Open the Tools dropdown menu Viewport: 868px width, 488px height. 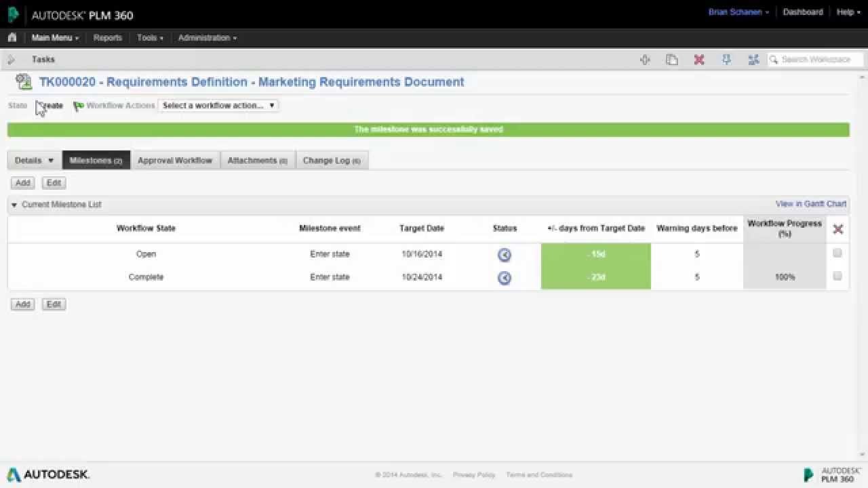point(150,38)
